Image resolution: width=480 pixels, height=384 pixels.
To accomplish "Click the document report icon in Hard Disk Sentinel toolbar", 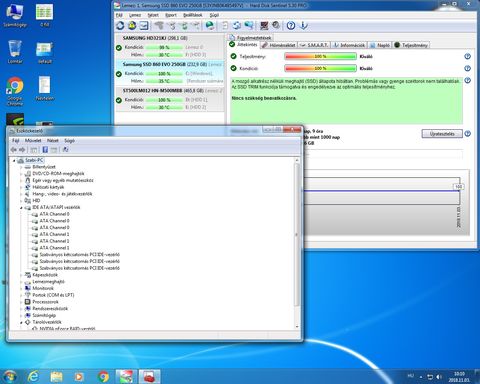I will [225, 25].
